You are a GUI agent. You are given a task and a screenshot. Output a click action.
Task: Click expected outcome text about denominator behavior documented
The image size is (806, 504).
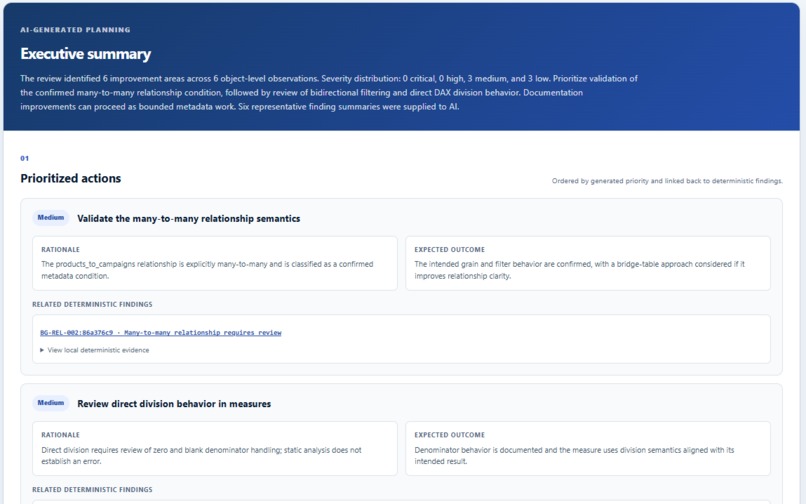point(574,456)
